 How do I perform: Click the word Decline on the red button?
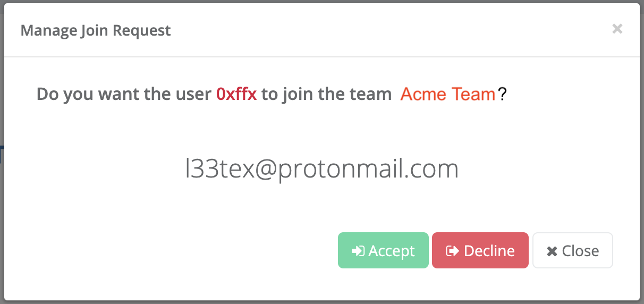tap(489, 251)
